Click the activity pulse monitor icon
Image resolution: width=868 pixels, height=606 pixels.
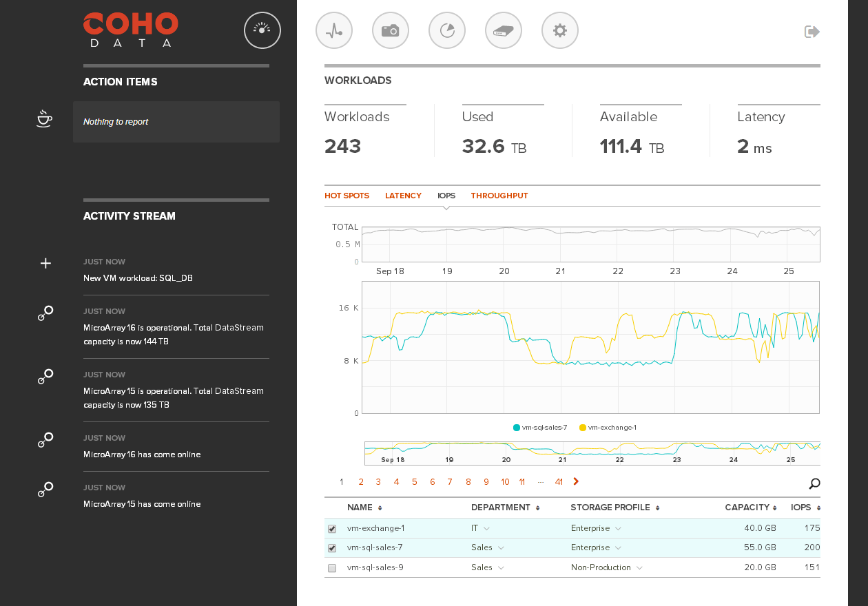coord(334,30)
